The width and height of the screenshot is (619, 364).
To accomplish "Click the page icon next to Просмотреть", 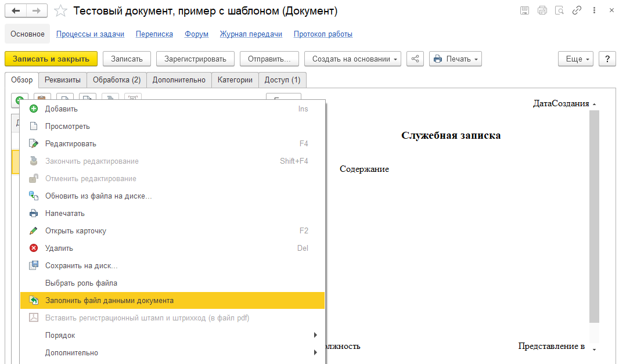I will click(x=34, y=127).
